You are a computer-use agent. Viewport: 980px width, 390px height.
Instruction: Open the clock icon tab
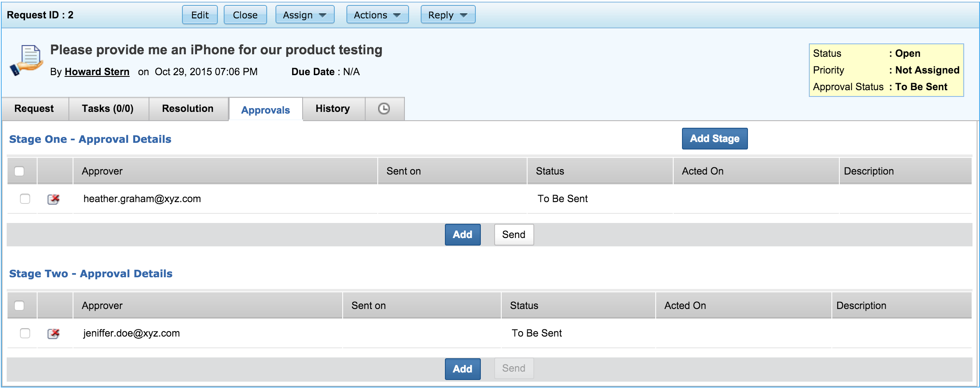tap(384, 109)
